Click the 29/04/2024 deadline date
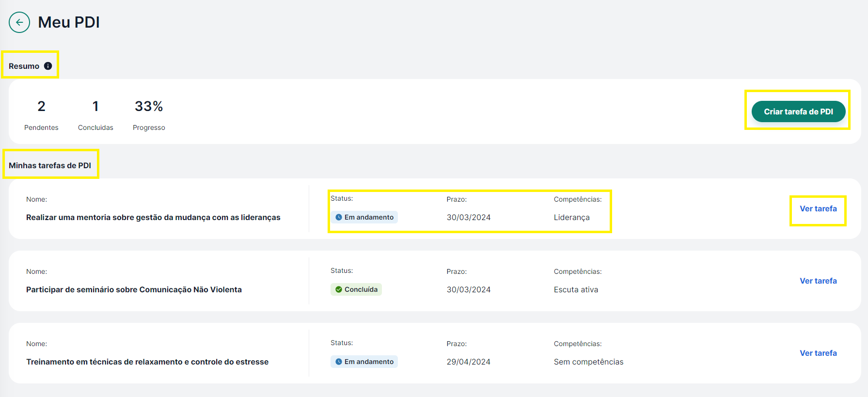 coord(469,362)
